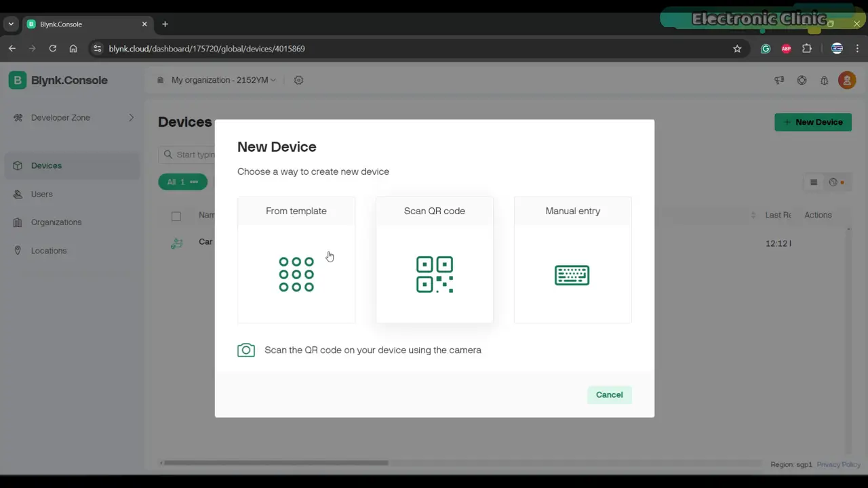Open Blynk.Console home via the B logo
The width and height of the screenshot is (868, 488).
(18, 80)
